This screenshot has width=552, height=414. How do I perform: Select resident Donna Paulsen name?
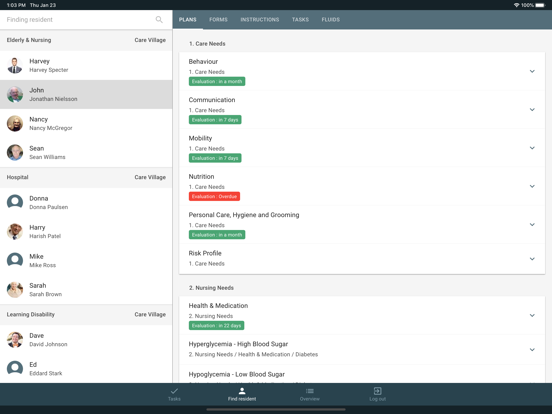[x=49, y=207]
